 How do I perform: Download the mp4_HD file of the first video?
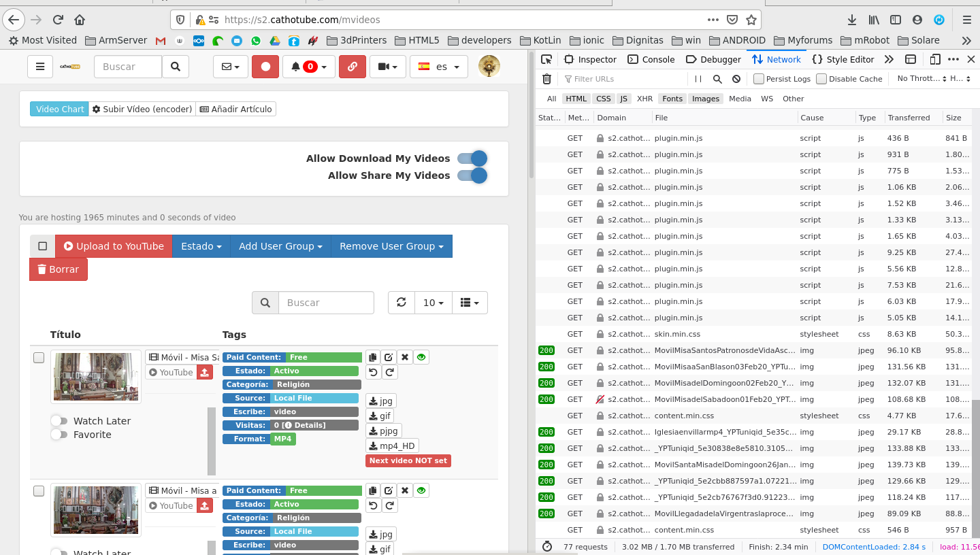pos(391,445)
